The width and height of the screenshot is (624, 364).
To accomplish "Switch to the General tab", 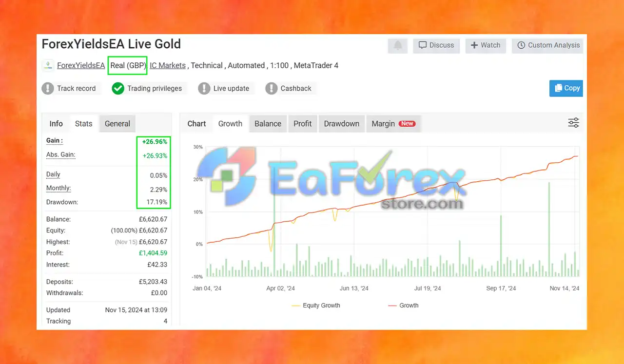I will coord(117,124).
